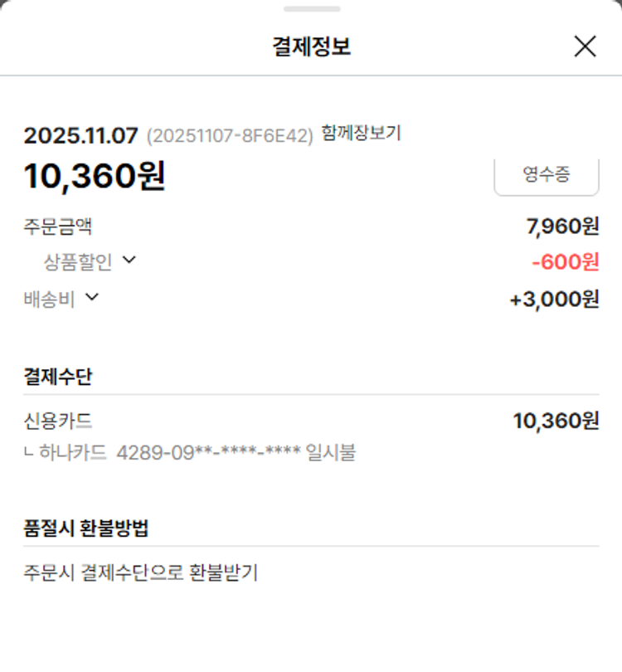Click the 함께장보기 label
622x672 pixels.
(x=361, y=134)
